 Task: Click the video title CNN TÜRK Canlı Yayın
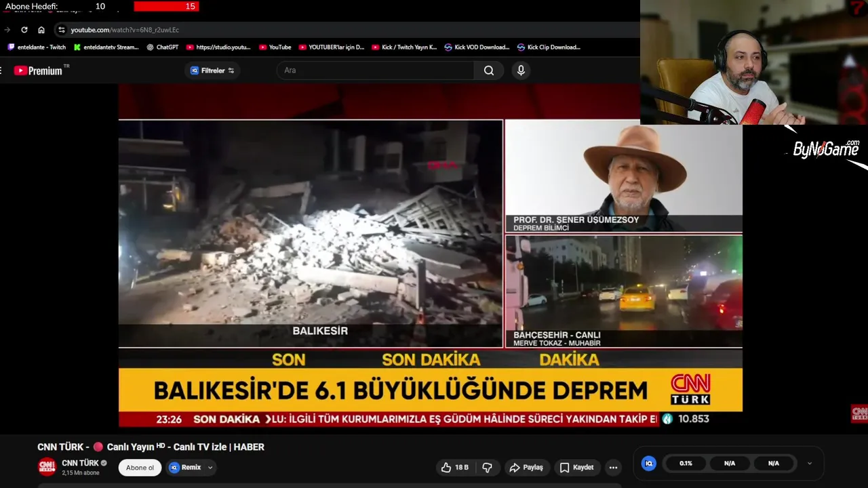(x=151, y=447)
